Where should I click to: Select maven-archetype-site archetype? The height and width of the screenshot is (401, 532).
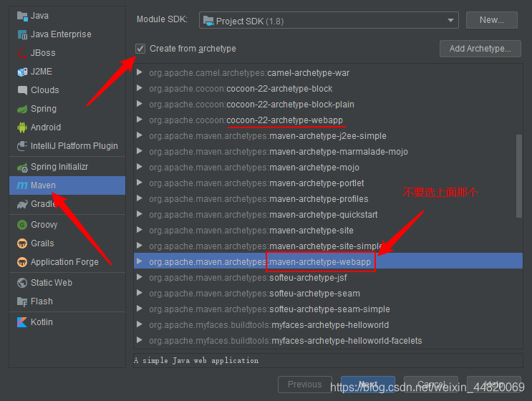pos(328,231)
